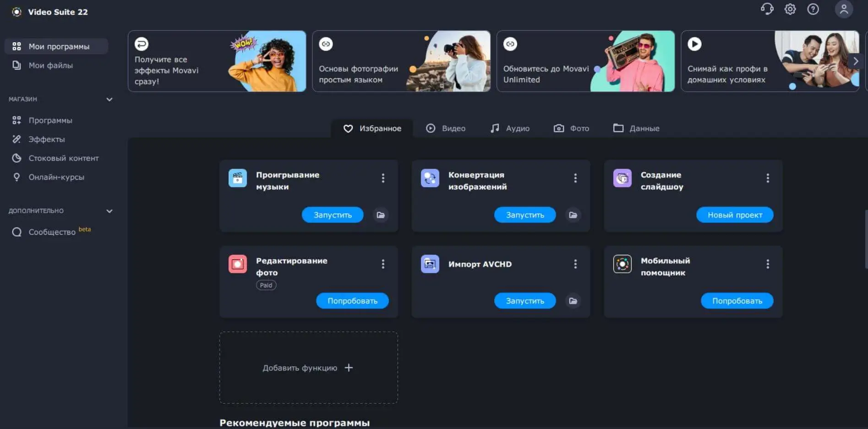This screenshot has height=429, width=868.
Task: Open folder icon on Проигрывание музыки card
Action: 381,215
